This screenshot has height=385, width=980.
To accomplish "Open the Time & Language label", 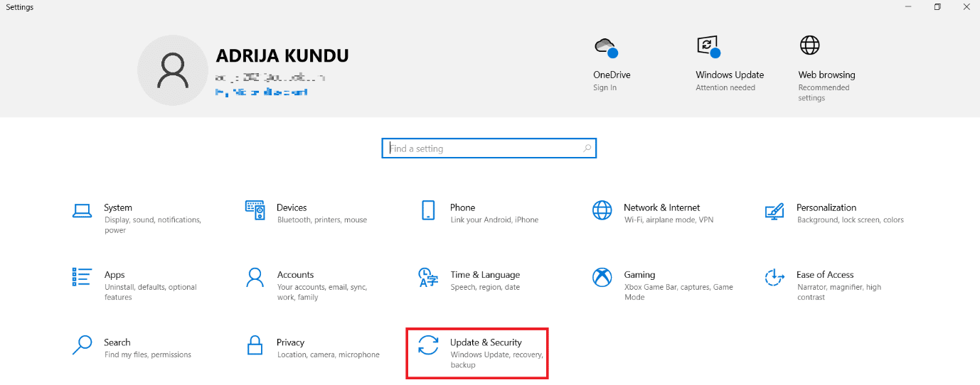I will [485, 276].
